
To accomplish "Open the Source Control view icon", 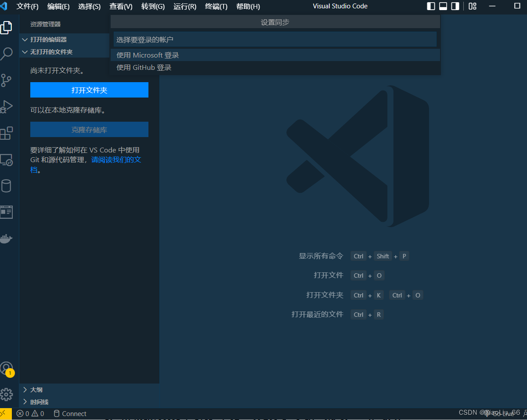I will [x=6, y=80].
